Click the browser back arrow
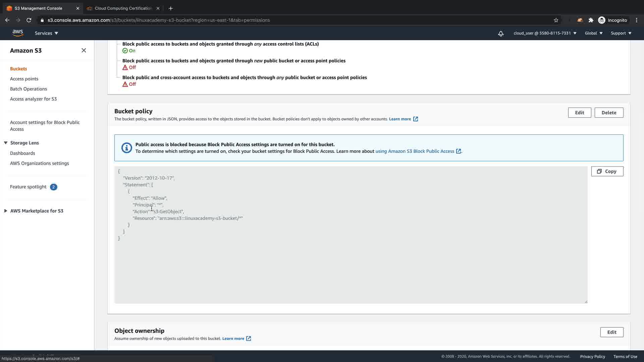Viewport: 644px width, 362px height. coord(7,20)
